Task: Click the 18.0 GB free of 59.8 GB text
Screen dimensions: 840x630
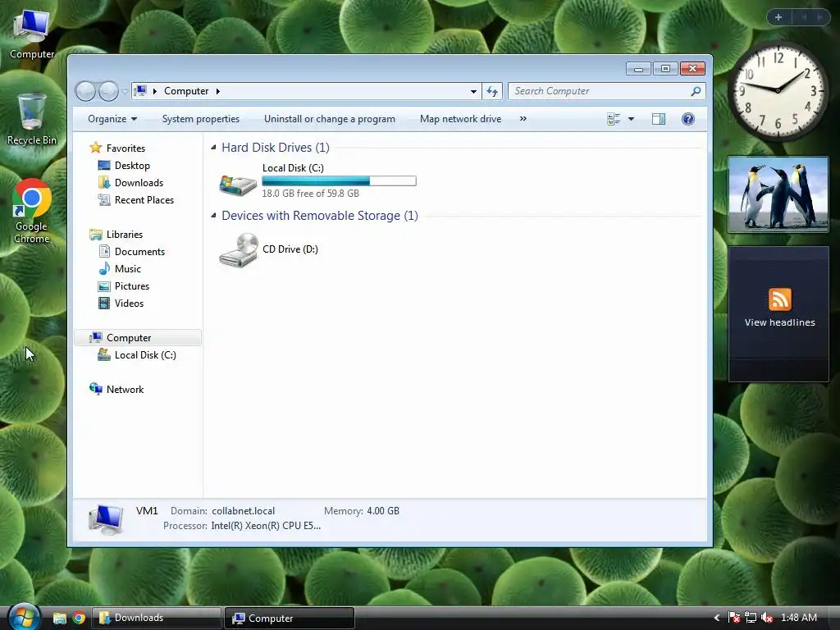Action: [311, 194]
